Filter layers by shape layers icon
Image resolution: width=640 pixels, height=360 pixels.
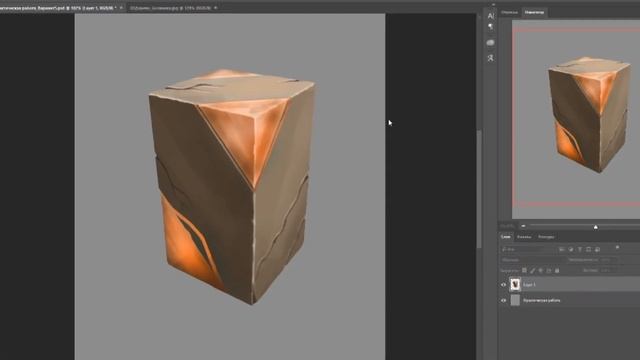(x=588, y=249)
